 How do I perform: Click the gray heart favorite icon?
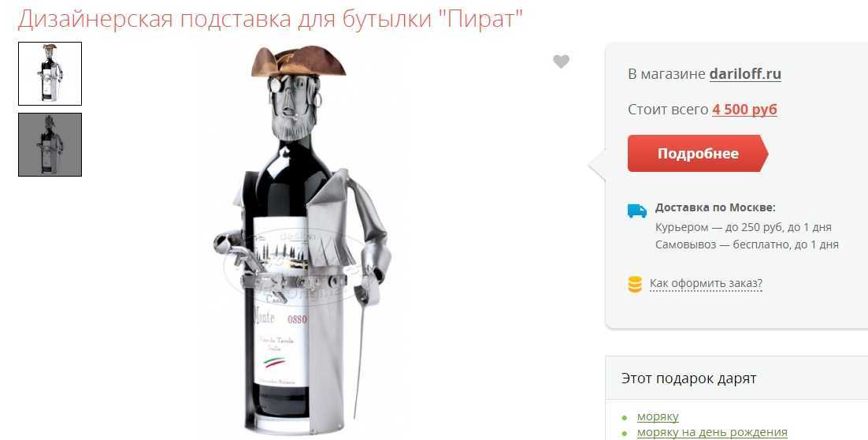point(561,61)
